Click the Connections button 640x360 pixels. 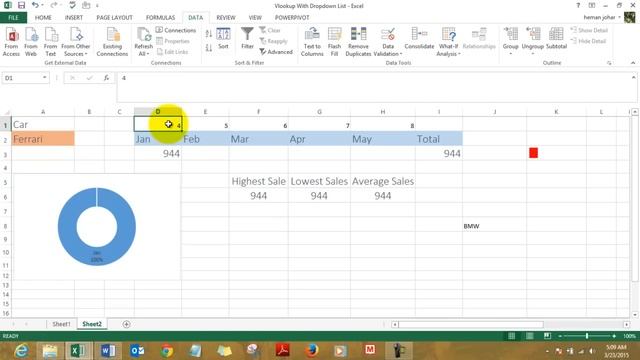click(x=176, y=30)
